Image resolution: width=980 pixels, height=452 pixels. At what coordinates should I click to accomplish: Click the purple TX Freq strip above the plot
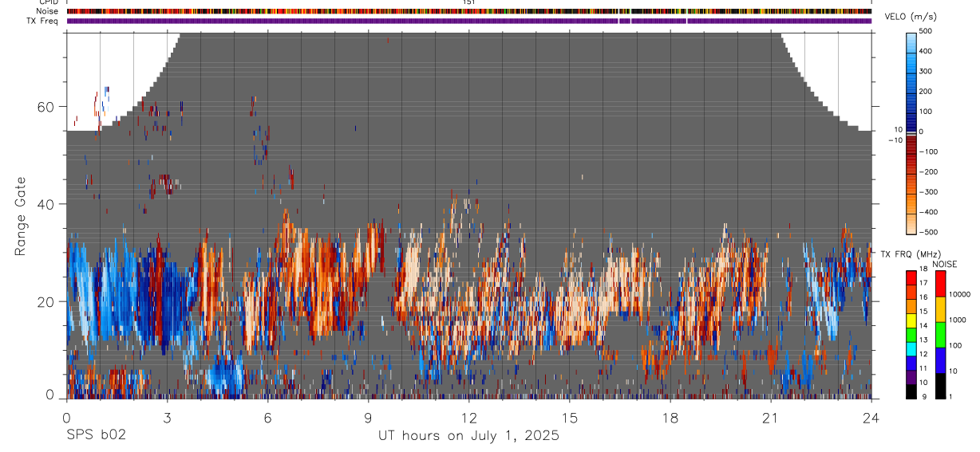pos(469,21)
